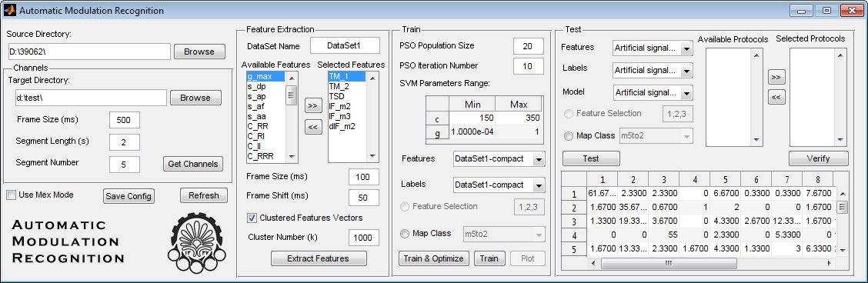Image resolution: width=868 pixels, height=283 pixels.
Task: Select dlF_m2 in Selected Features
Action: (x=347, y=127)
